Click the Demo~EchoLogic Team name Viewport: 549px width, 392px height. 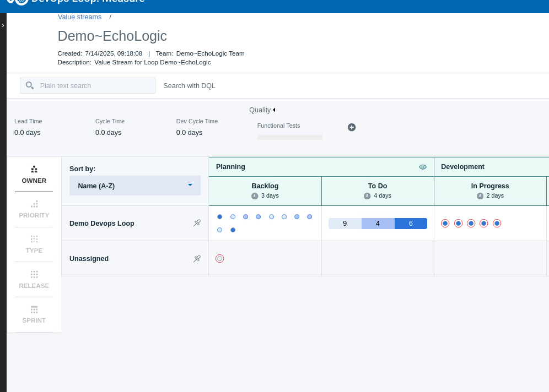tap(211, 53)
